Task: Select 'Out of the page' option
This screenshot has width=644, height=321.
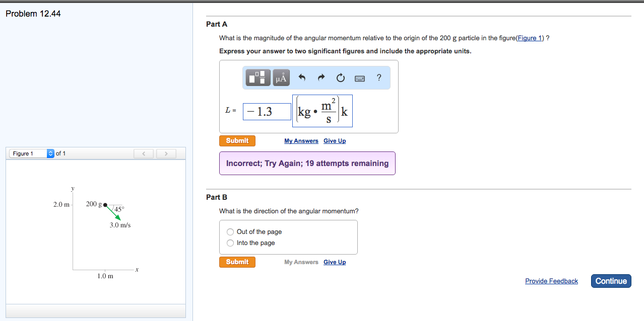Action: [230, 232]
